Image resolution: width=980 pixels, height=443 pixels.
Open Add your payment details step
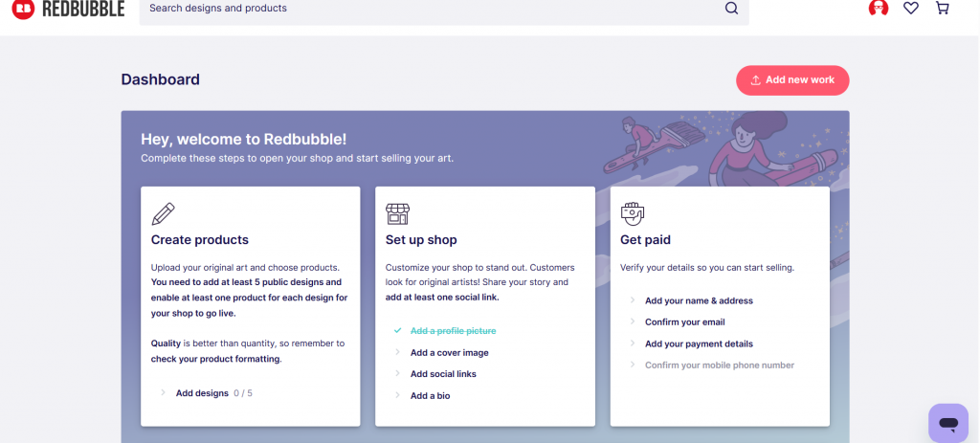tap(699, 343)
